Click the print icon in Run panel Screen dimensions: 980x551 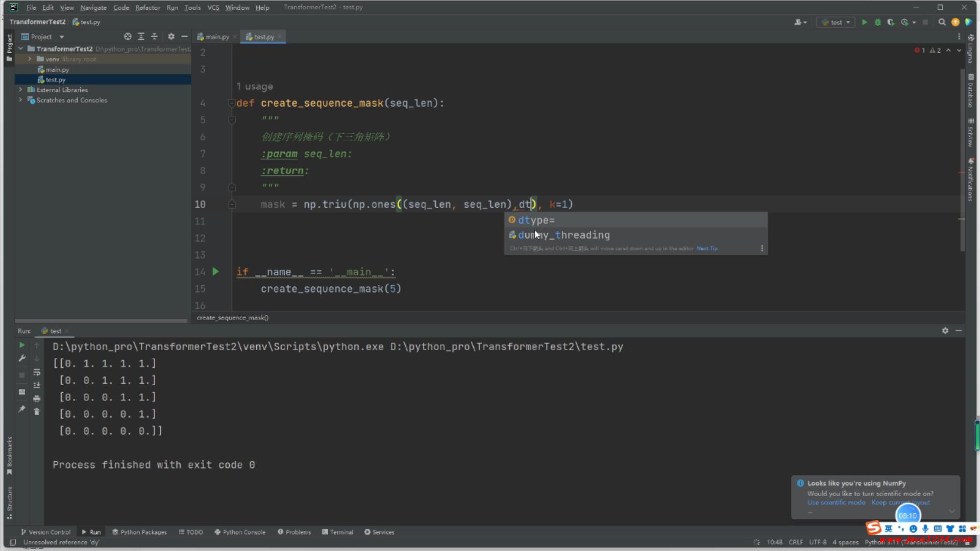point(37,398)
